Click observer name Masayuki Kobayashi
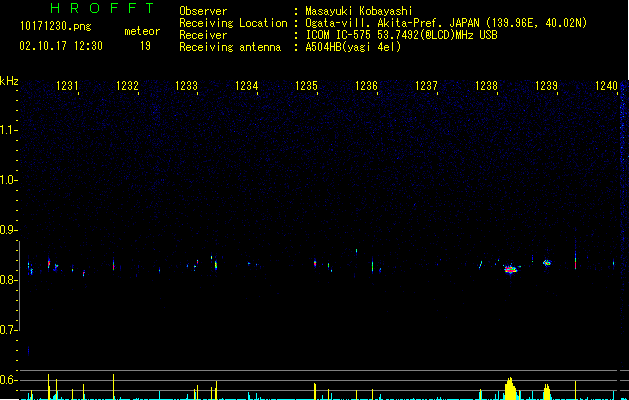This screenshot has width=629, height=400. click(x=359, y=11)
